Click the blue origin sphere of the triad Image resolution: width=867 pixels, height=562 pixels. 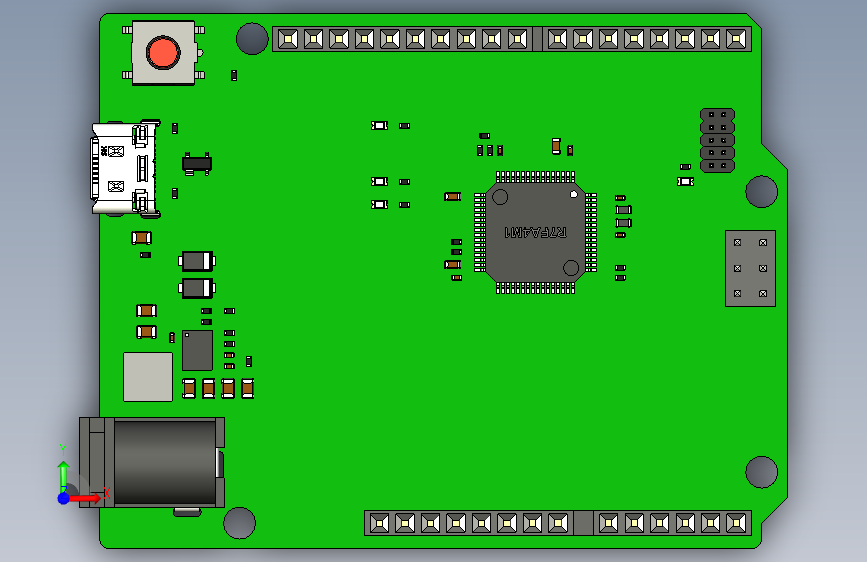[x=64, y=498]
